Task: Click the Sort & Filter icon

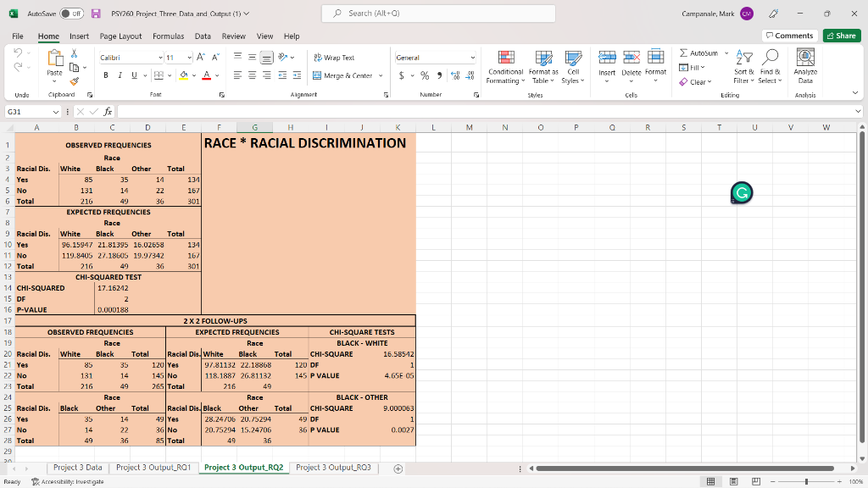Action: (745, 58)
